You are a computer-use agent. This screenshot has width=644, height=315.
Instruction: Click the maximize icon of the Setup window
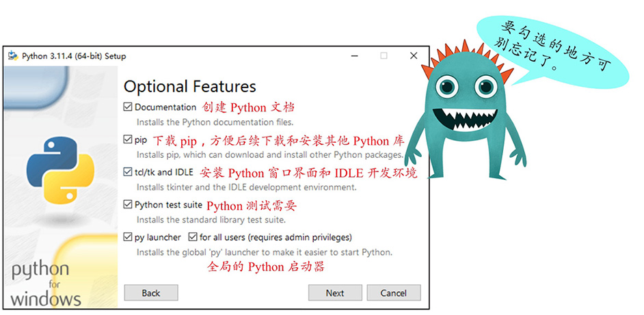[x=384, y=56]
